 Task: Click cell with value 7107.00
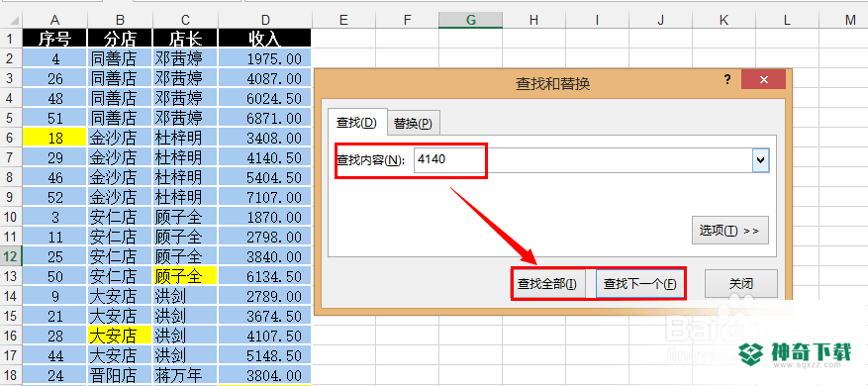point(265,197)
